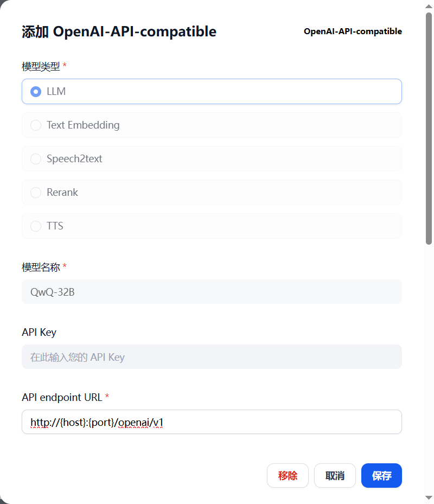Click the 模型名称 field containing QwQ-32B

(212, 292)
